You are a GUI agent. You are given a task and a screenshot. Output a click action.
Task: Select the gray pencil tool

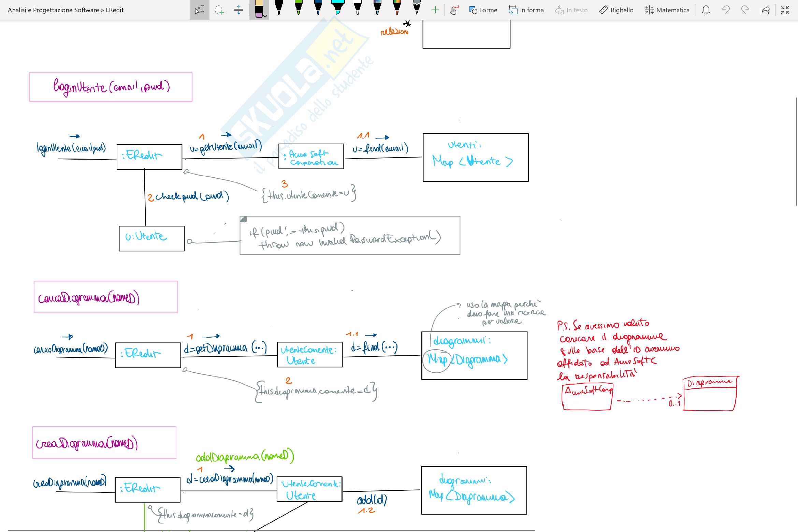pyautogui.click(x=417, y=8)
